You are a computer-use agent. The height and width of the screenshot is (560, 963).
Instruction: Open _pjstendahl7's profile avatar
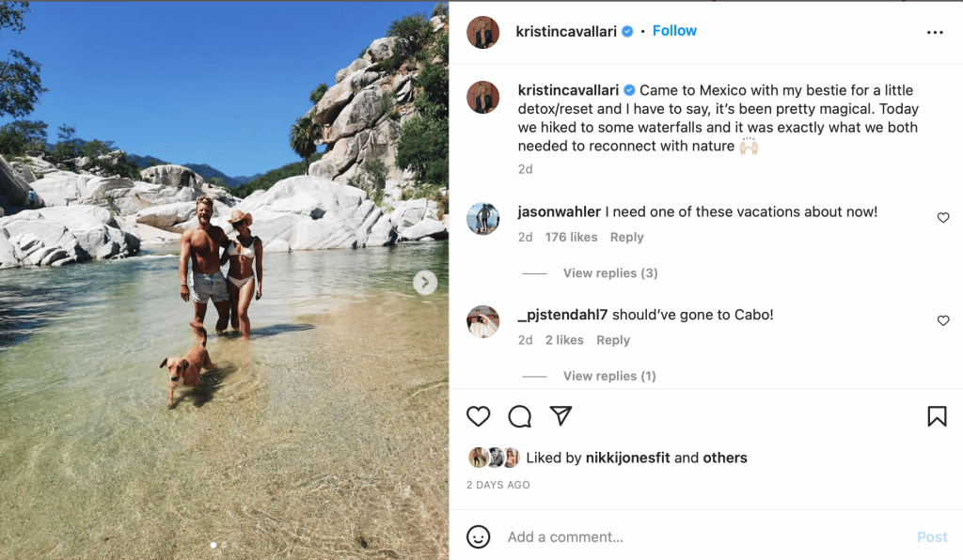(483, 322)
